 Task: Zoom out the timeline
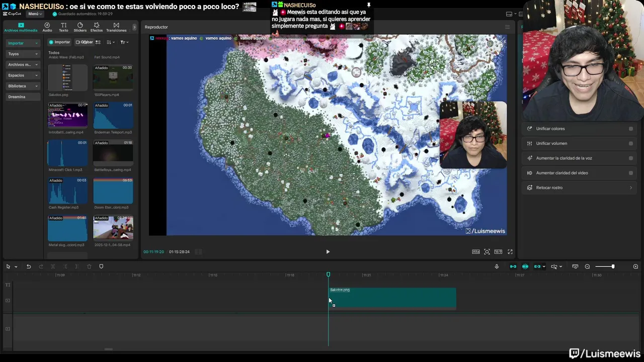pos(587,266)
